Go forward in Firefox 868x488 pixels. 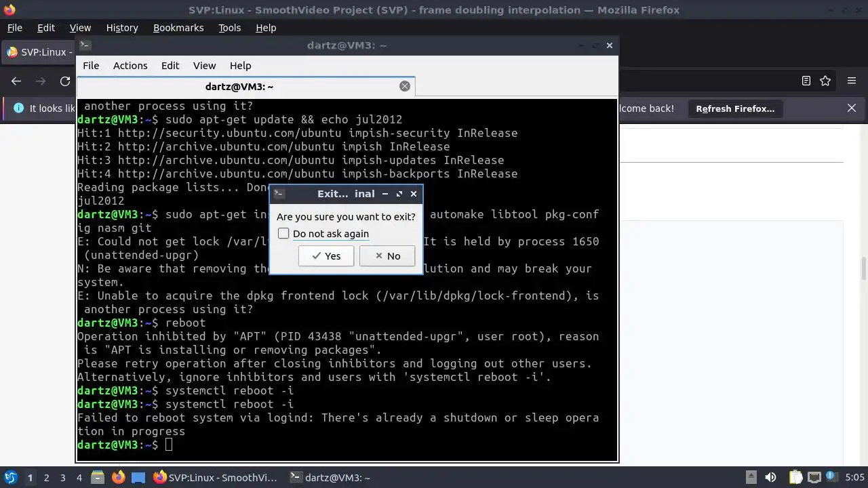pyautogui.click(x=41, y=81)
